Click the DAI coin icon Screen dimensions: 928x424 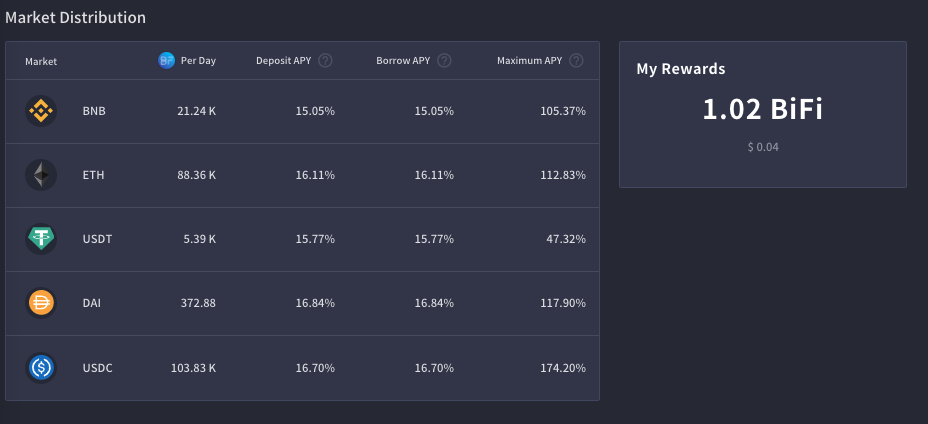[41, 303]
